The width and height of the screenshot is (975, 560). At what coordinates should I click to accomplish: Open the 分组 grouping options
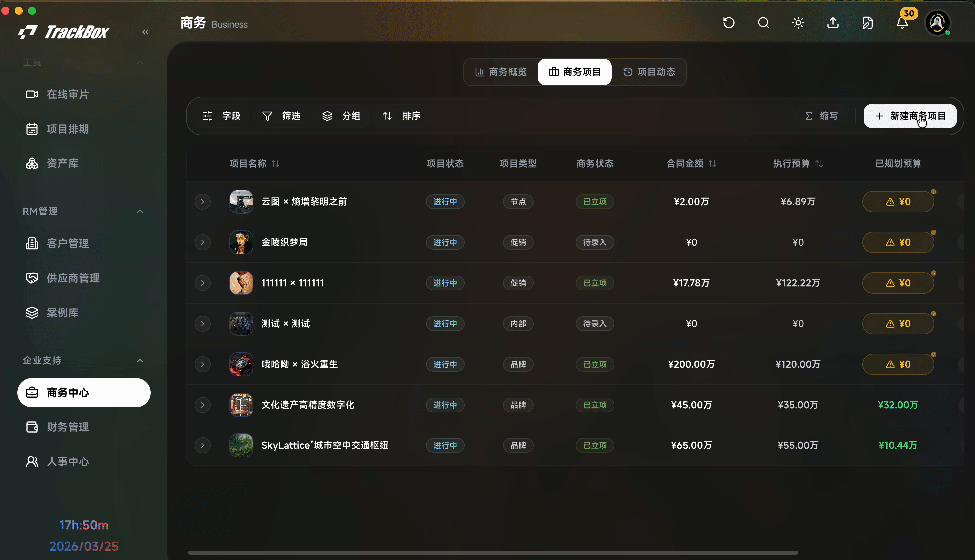tap(341, 116)
